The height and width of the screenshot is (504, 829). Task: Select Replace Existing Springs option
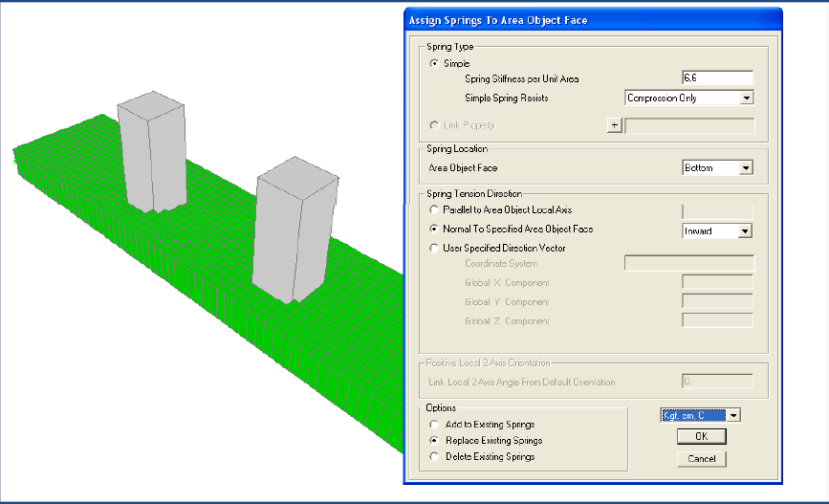tap(435, 441)
